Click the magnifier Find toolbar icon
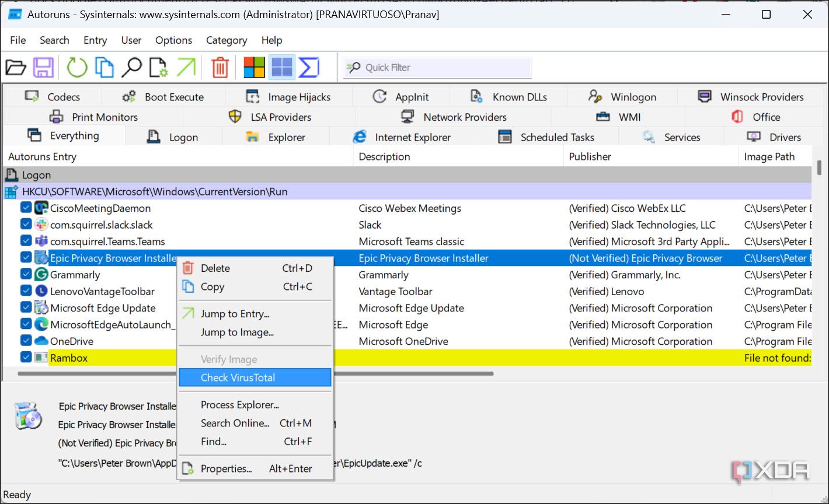This screenshot has height=504, width=829. click(131, 68)
